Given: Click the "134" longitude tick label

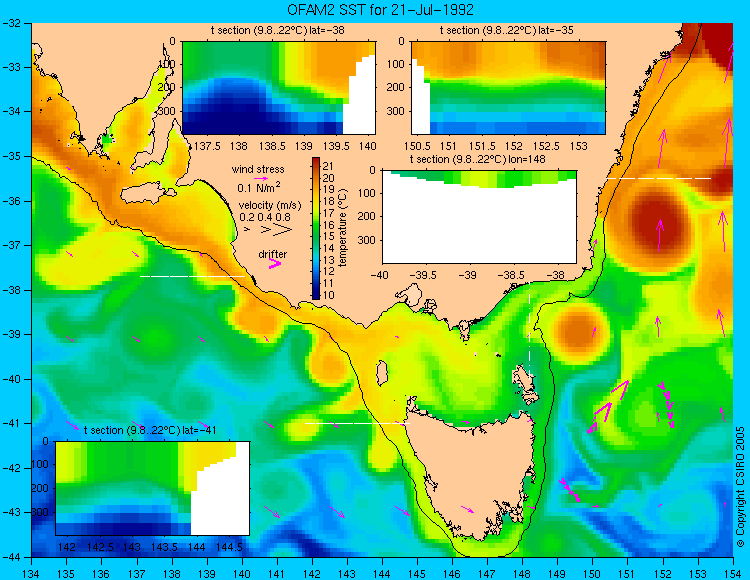Looking at the screenshot, I should point(32,573).
